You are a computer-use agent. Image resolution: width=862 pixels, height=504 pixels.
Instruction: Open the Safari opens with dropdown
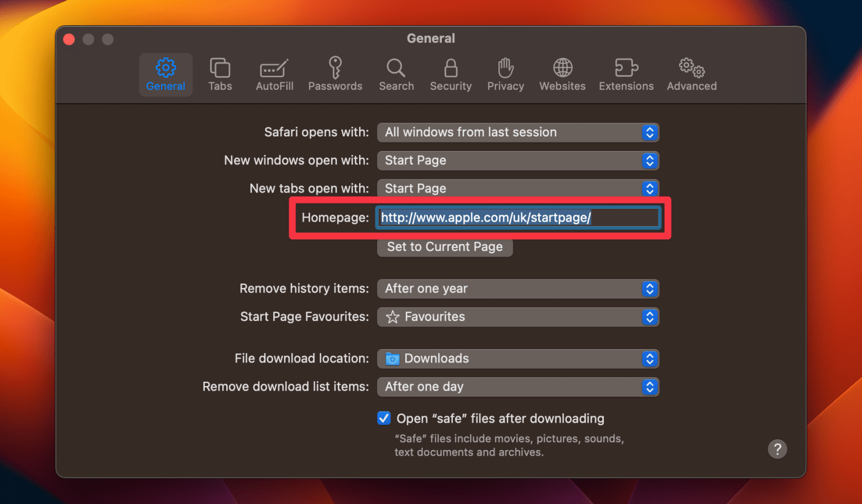[517, 132]
